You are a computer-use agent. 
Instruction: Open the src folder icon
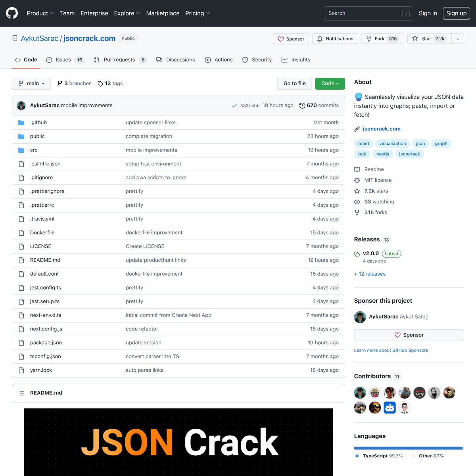click(21, 150)
